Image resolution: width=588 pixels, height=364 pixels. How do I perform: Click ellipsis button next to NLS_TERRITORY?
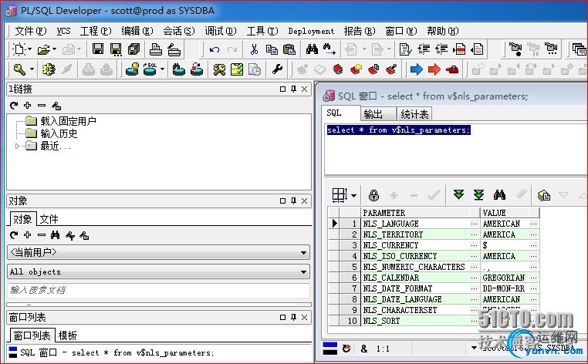click(x=474, y=234)
